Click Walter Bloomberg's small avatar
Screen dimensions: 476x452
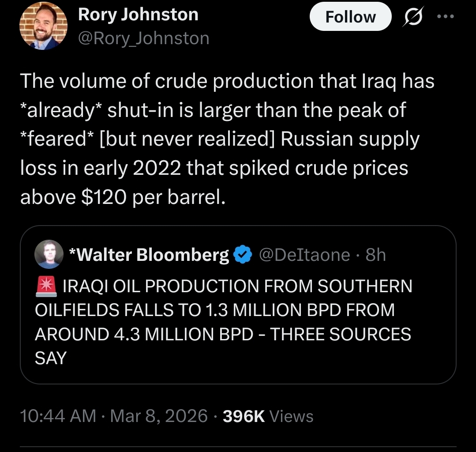(49, 255)
